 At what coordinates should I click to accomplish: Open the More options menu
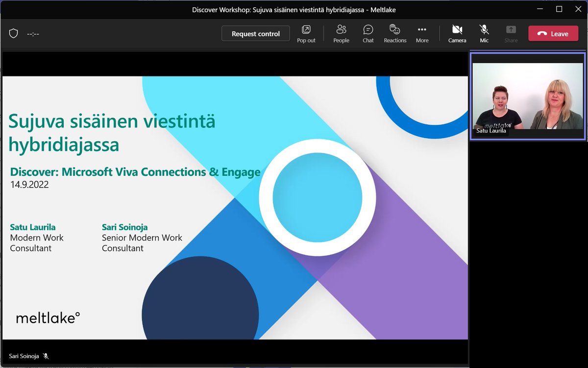pyautogui.click(x=422, y=34)
